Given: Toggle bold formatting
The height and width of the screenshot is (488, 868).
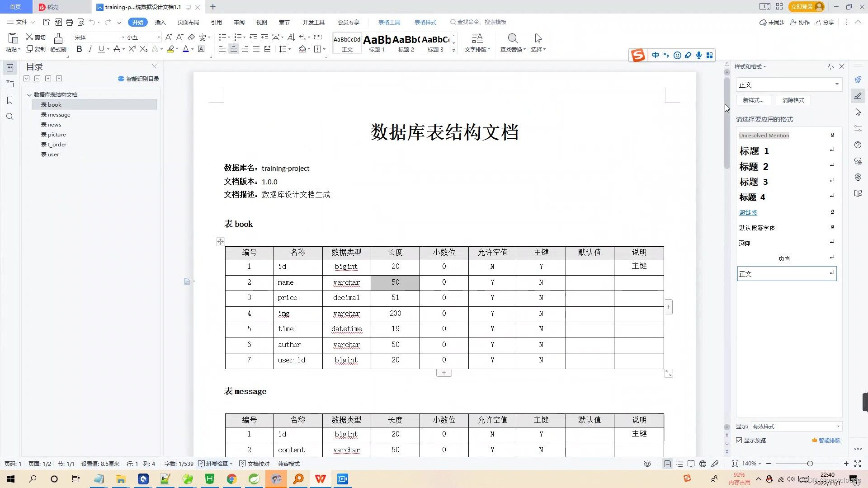Looking at the screenshot, I should pyautogui.click(x=79, y=49).
